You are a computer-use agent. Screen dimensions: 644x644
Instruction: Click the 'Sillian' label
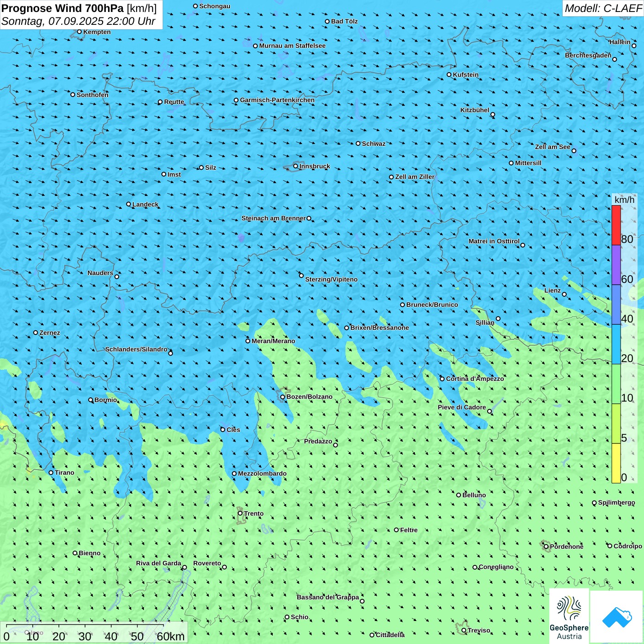point(485,322)
